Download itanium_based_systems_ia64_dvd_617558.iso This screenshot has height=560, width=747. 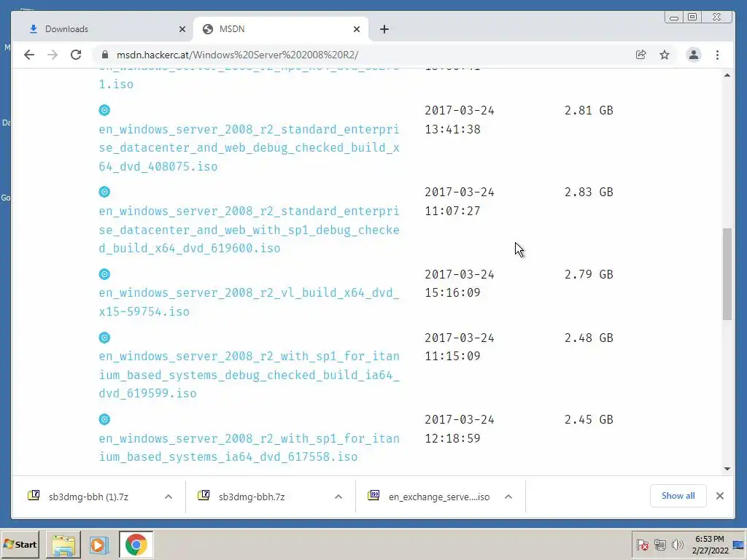click(x=249, y=448)
